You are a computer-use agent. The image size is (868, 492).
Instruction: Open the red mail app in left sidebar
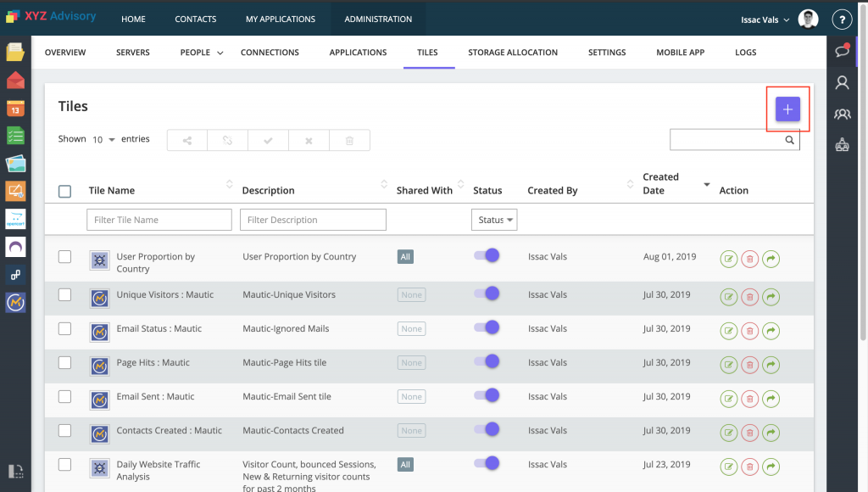15,81
